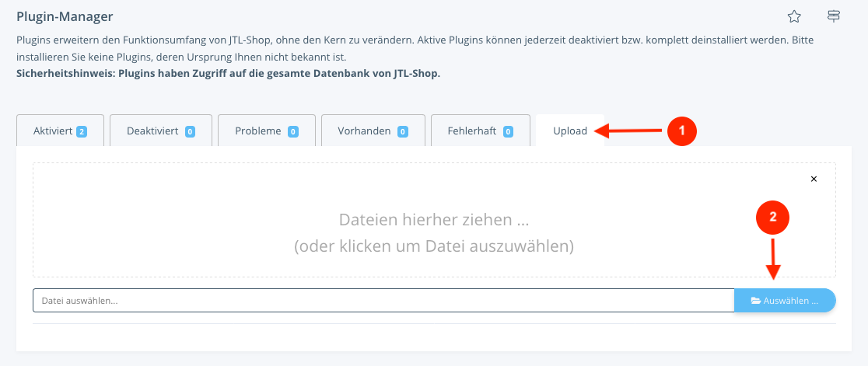Click 'oder klicken um Datei auszuwählen' text
The height and width of the screenshot is (366, 868).
pyautogui.click(x=434, y=246)
